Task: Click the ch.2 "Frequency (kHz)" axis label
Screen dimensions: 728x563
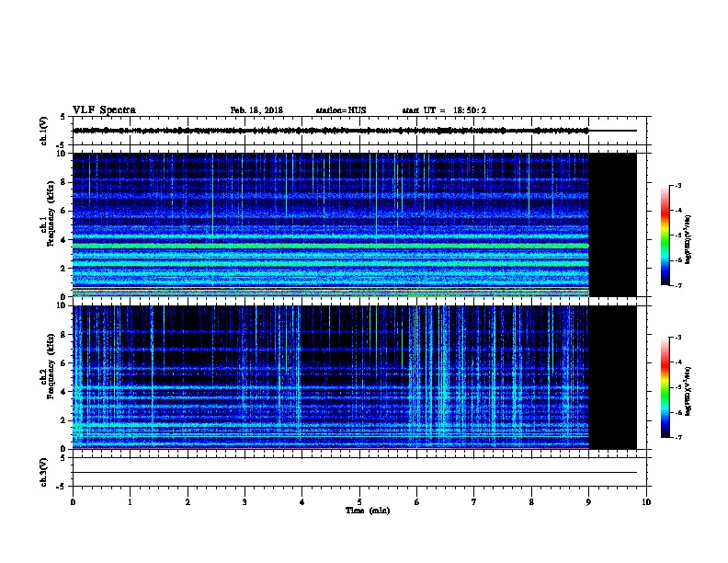Action: click(51, 366)
